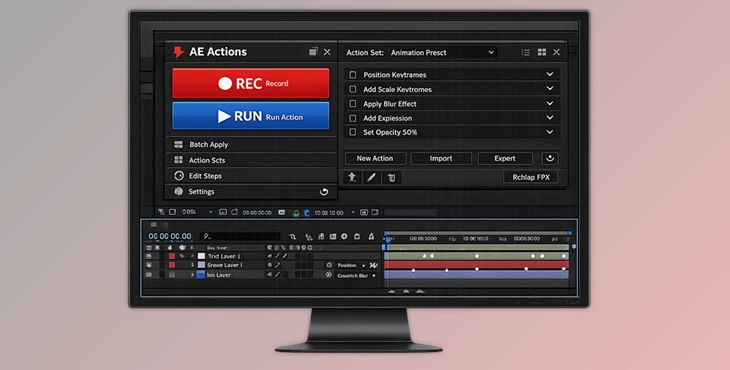Click the red REC Record button
This screenshot has width=730, height=370.
pyautogui.click(x=250, y=83)
